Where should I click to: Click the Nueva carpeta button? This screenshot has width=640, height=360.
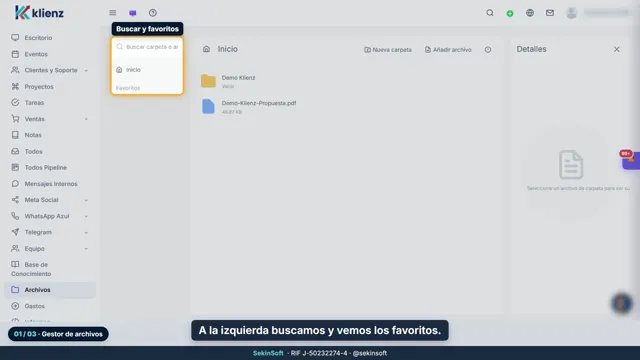388,50
